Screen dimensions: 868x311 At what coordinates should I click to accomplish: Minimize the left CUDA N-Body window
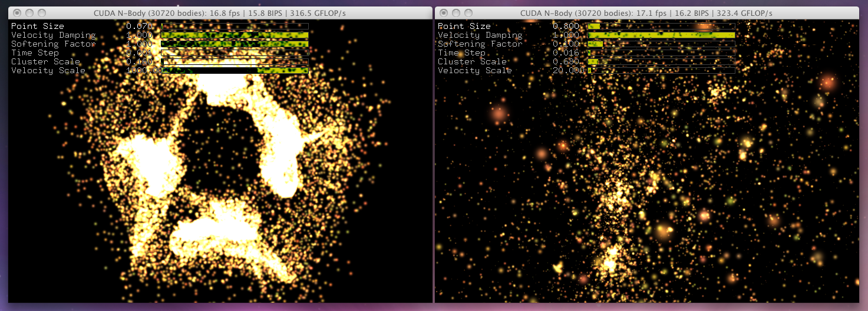(29, 13)
